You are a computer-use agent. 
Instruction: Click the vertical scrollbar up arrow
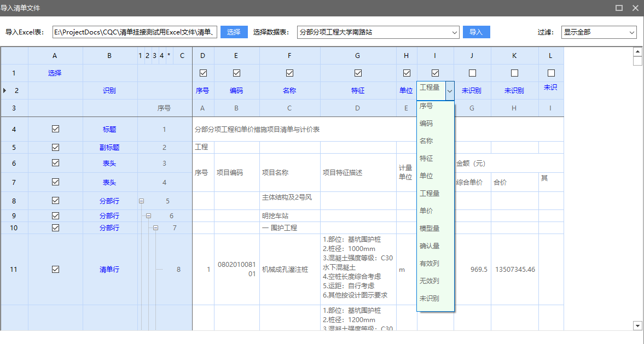pos(637,52)
